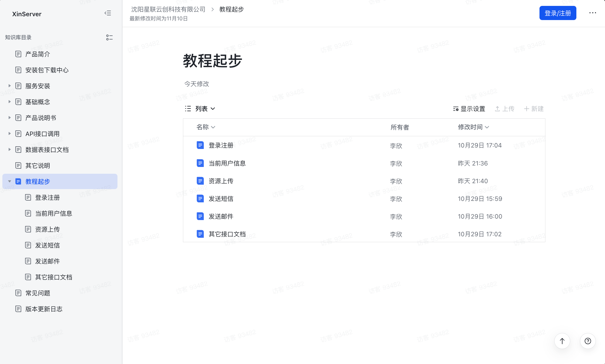Click the 上传 upload icon

498,109
